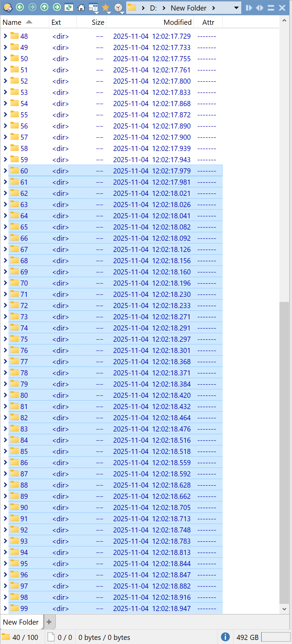Image resolution: width=292 pixels, height=644 pixels.
Task: Click the D: drive breadcrumb
Action: click(153, 8)
